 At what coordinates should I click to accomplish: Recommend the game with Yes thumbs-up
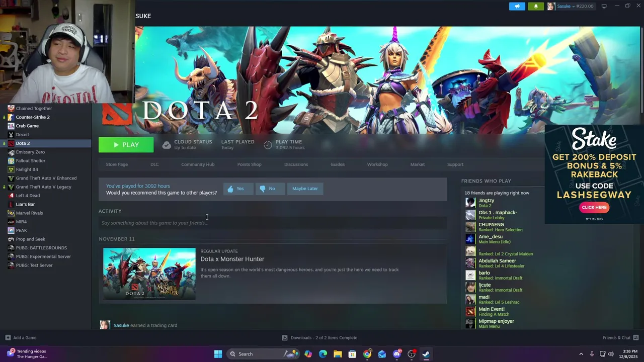[237, 189]
